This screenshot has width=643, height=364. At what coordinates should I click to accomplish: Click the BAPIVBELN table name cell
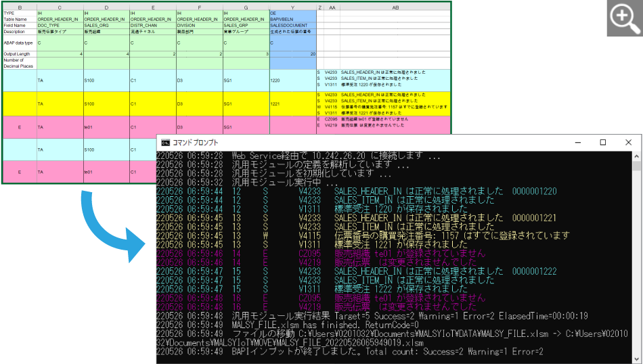click(x=293, y=19)
